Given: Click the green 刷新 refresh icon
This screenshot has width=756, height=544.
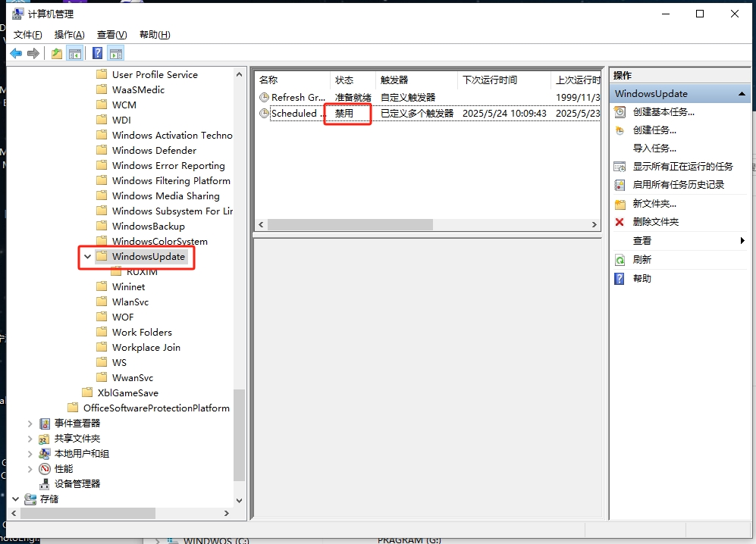Looking at the screenshot, I should click(620, 260).
